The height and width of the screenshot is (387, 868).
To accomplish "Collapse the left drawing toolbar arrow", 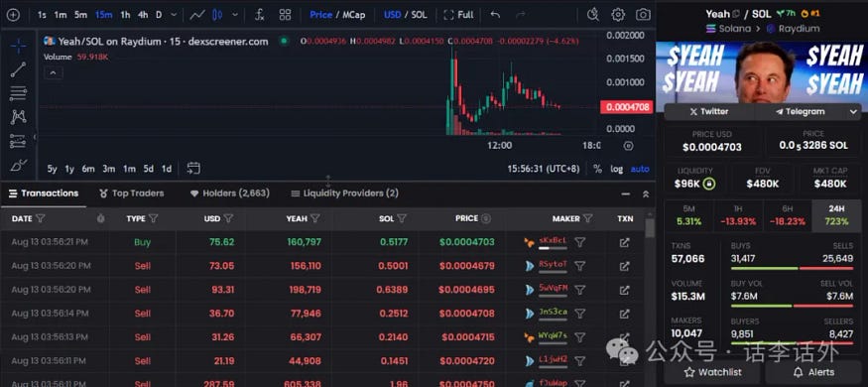I will point(35,137).
